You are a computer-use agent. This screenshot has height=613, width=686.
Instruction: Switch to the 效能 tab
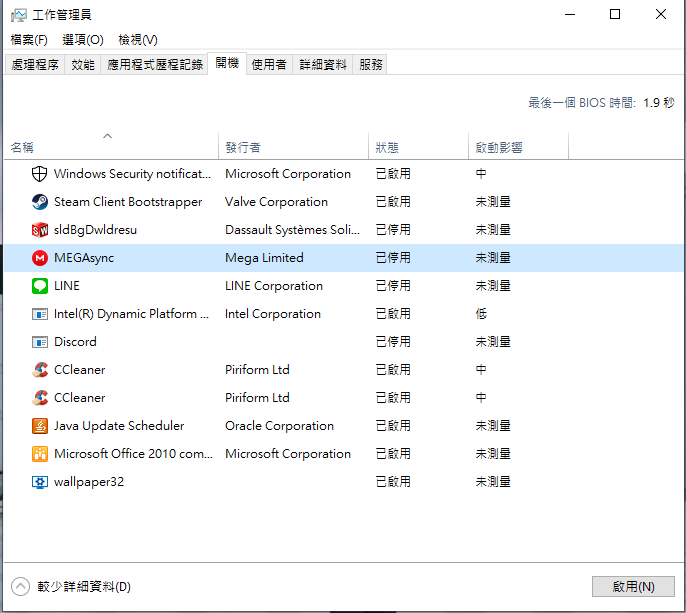pos(83,65)
